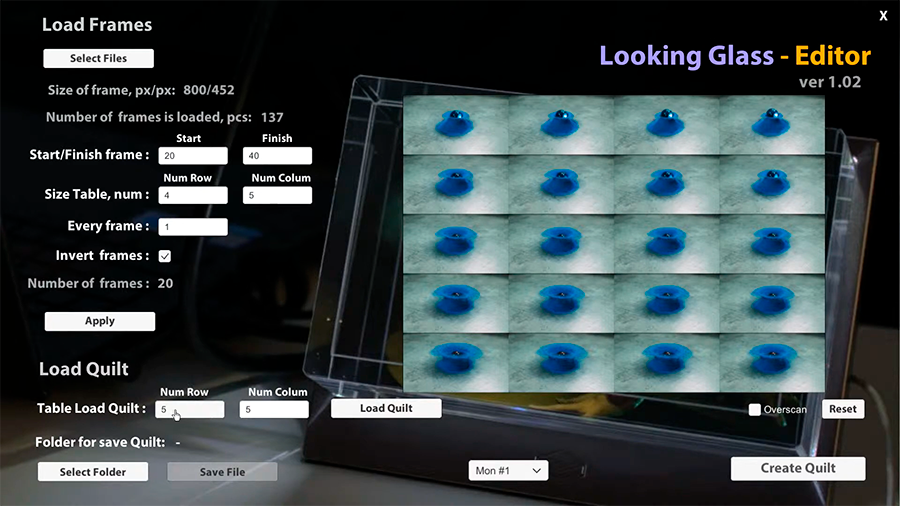
Task: Select the bottom-right quilt frame thumbnail
Action: click(772, 362)
